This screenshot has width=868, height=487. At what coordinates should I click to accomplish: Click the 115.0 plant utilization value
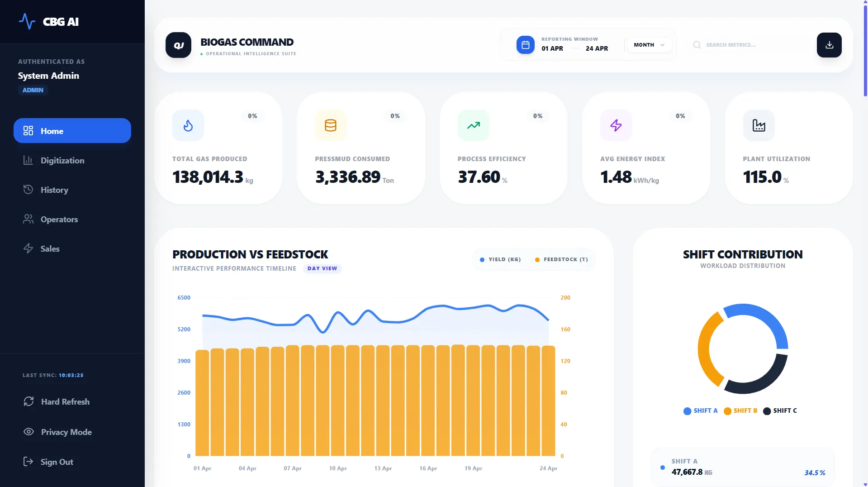pos(762,177)
